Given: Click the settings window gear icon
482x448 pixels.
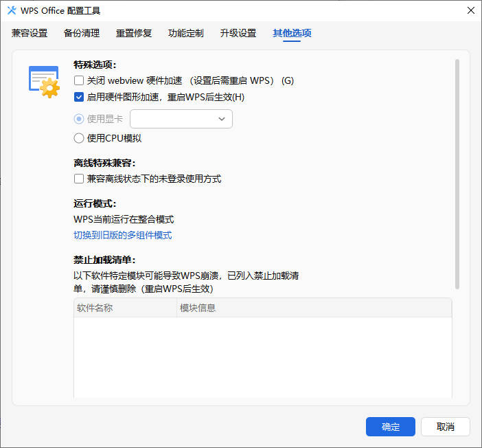Looking at the screenshot, I should click(44, 82).
